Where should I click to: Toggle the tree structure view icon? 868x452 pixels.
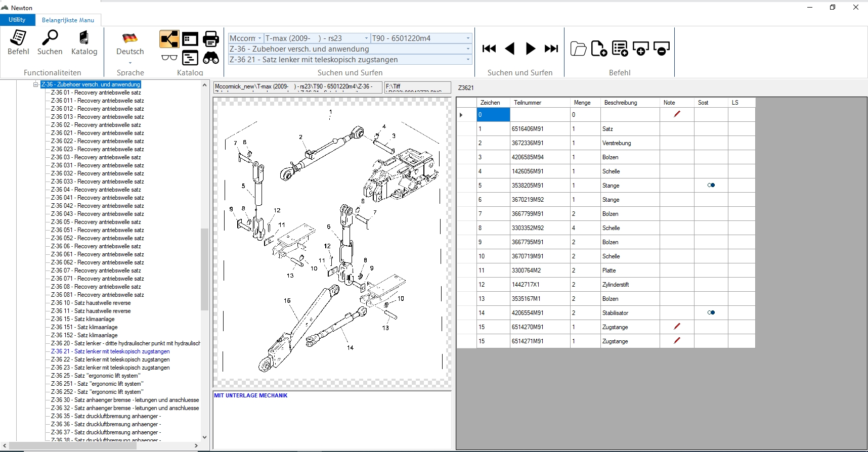[169, 39]
